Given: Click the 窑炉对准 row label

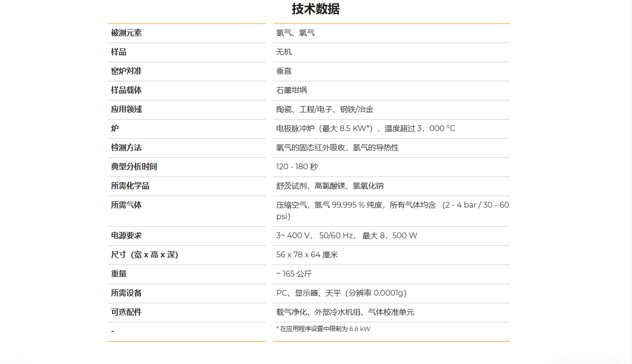Looking at the screenshot, I should click(x=126, y=71).
